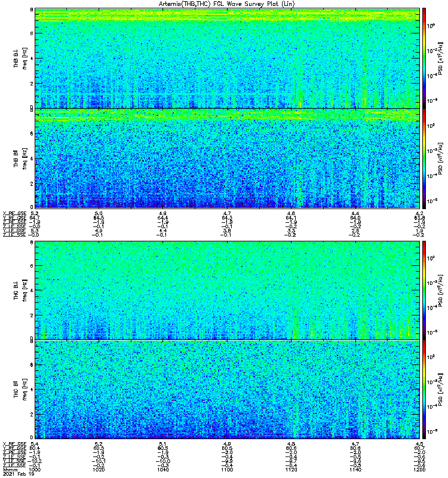Click the THB B⊥ spectrogram panel

click(x=228, y=58)
